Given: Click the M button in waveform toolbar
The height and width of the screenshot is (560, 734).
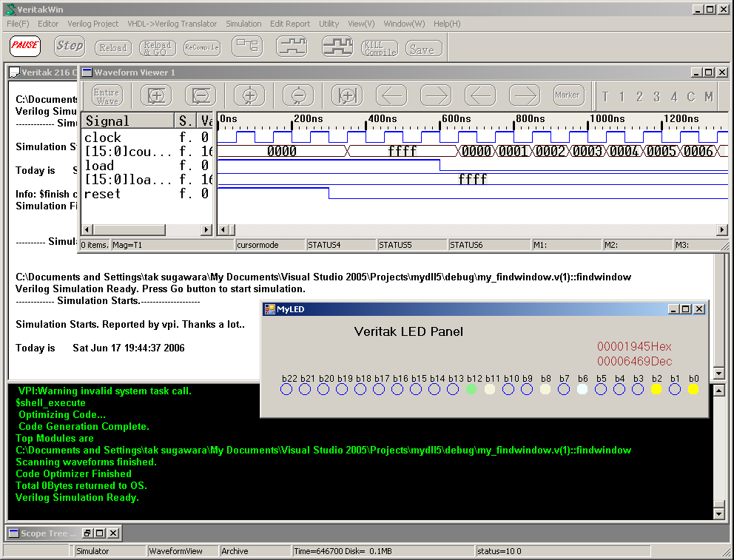Looking at the screenshot, I should [x=708, y=97].
